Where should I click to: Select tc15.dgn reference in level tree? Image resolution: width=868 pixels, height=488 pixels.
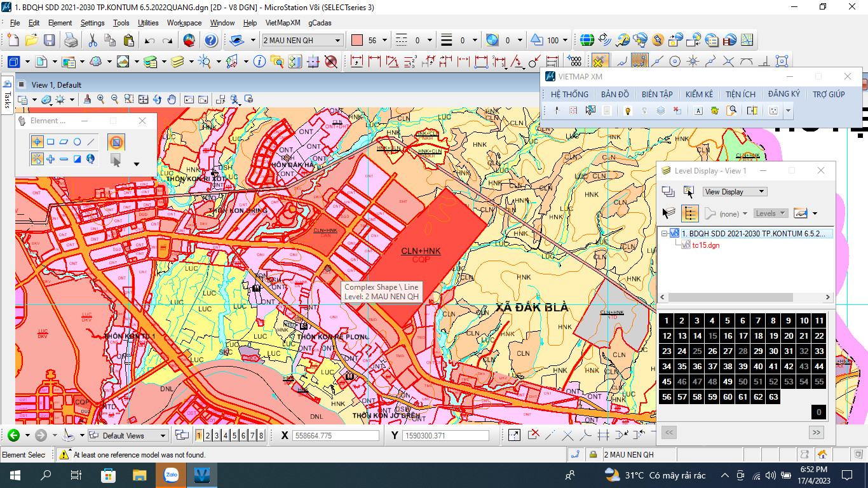(x=705, y=245)
